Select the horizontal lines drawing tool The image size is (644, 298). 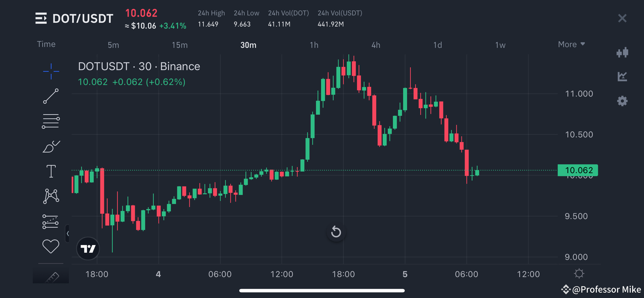point(51,121)
